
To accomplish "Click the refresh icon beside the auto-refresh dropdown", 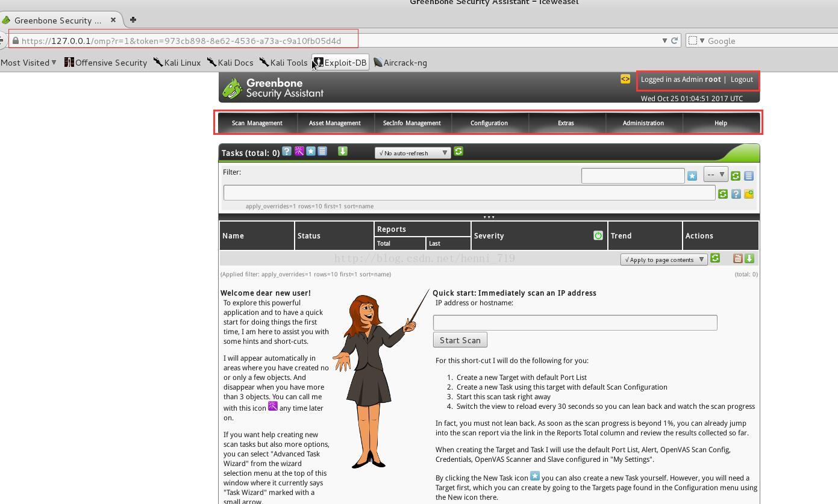I will (x=458, y=152).
